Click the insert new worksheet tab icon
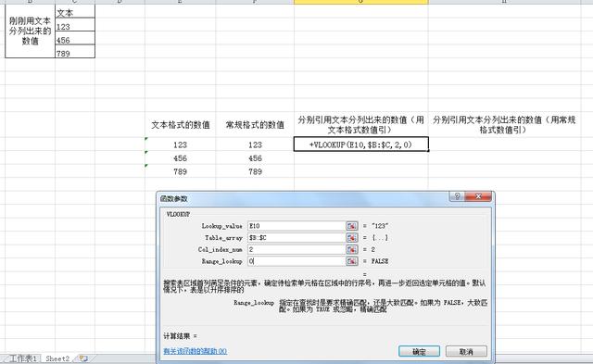 point(83,358)
